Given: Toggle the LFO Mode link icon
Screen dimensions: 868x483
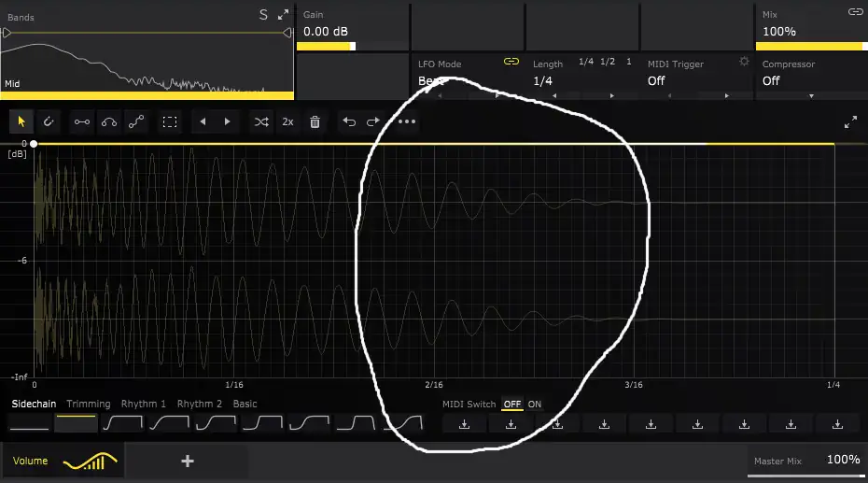Looking at the screenshot, I should click(511, 62).
